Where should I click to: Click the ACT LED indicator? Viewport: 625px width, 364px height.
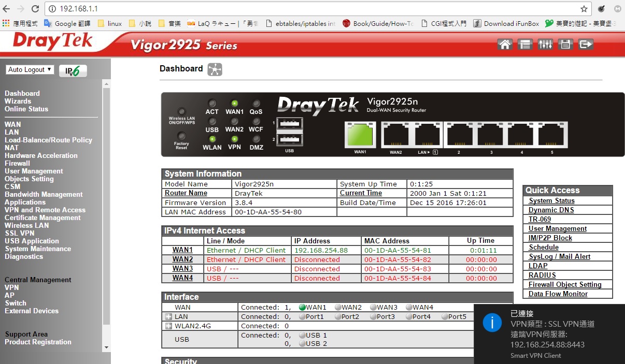click(212, 104)
